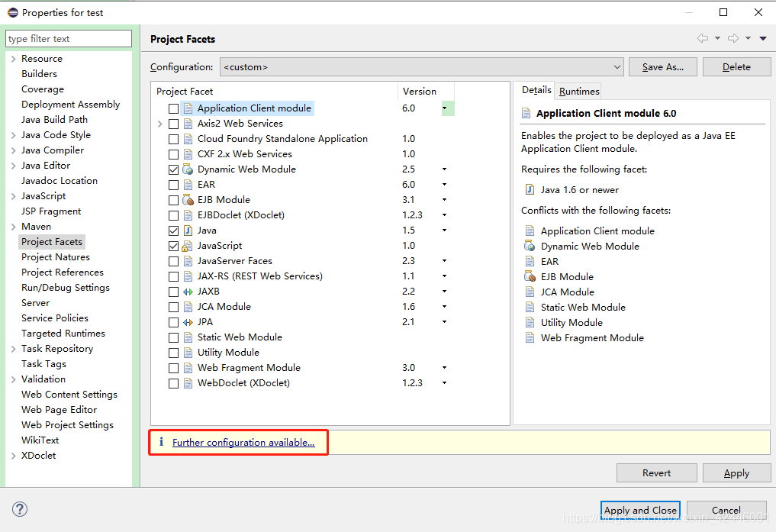Click the Eclipse icon in title bar
Viewport: 776px width, 532px height.
13,12
